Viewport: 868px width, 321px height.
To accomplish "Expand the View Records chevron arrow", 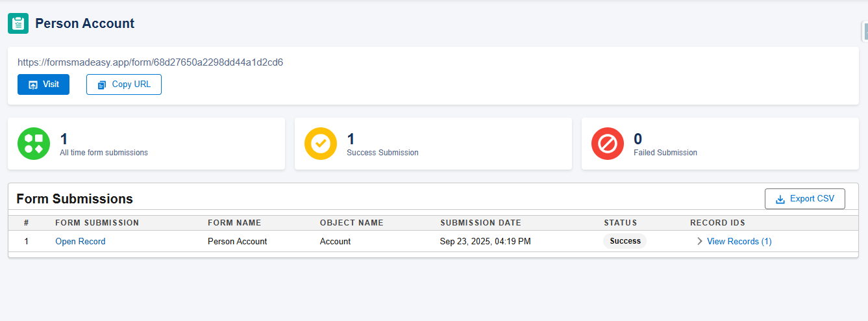I will [x=699, y=241].
